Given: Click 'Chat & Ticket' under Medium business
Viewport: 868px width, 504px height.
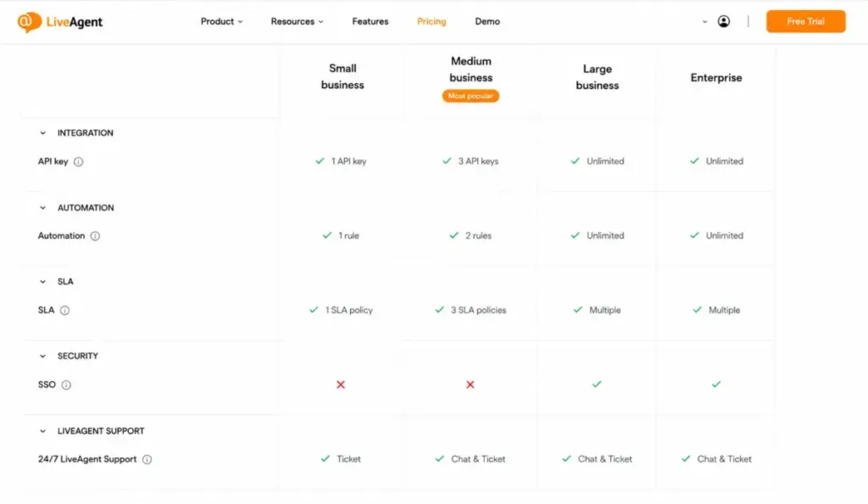Looking at the screenshot, I should click(470, 459).
